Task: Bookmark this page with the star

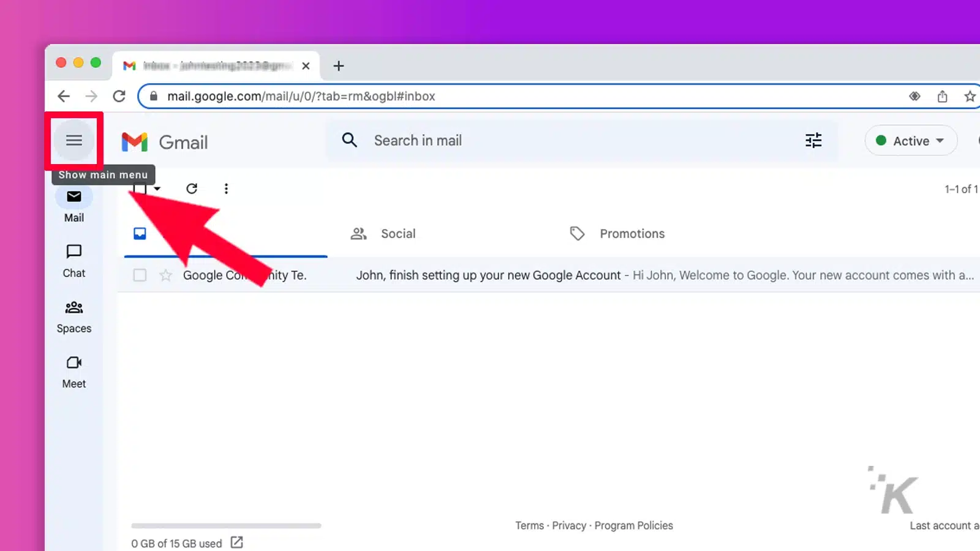Action: click(970, 96)
